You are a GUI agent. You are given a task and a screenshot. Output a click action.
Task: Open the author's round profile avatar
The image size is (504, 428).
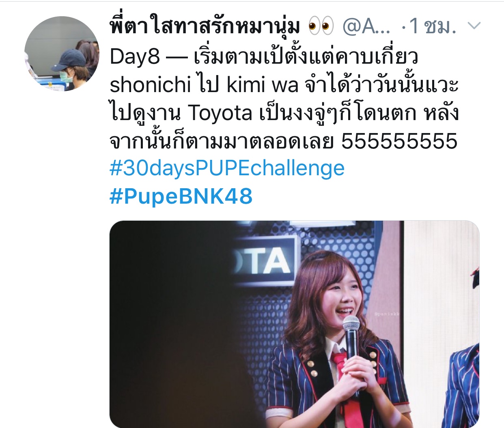[62, 54]
